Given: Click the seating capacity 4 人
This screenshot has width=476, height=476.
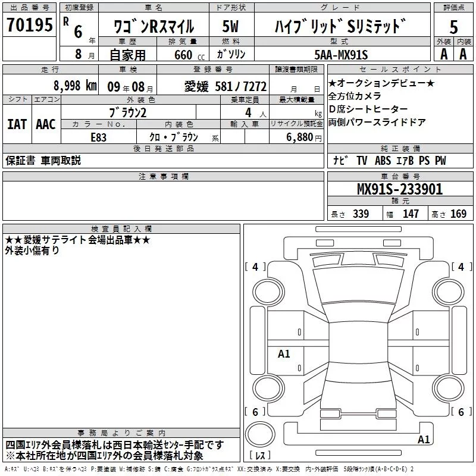Looking at the screenshot, I should [x=256, y=112].
